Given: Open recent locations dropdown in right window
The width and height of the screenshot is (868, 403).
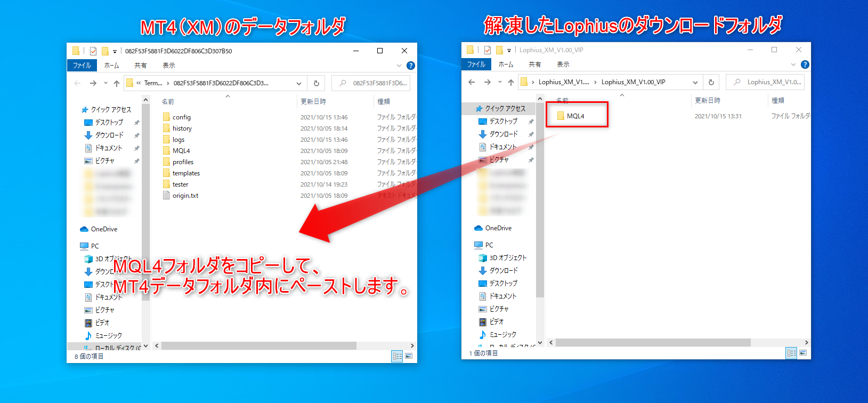Looking at the screenshot, I should [500, 82].
